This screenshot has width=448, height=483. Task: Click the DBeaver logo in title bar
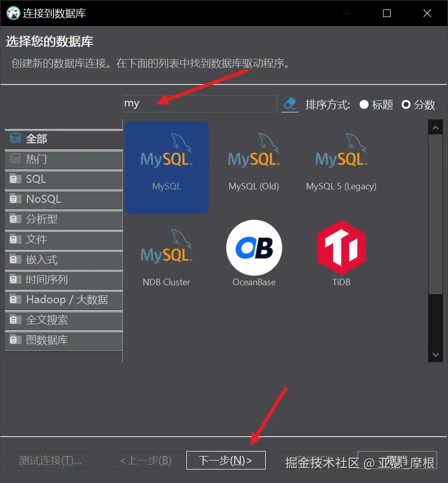point(13,13)
